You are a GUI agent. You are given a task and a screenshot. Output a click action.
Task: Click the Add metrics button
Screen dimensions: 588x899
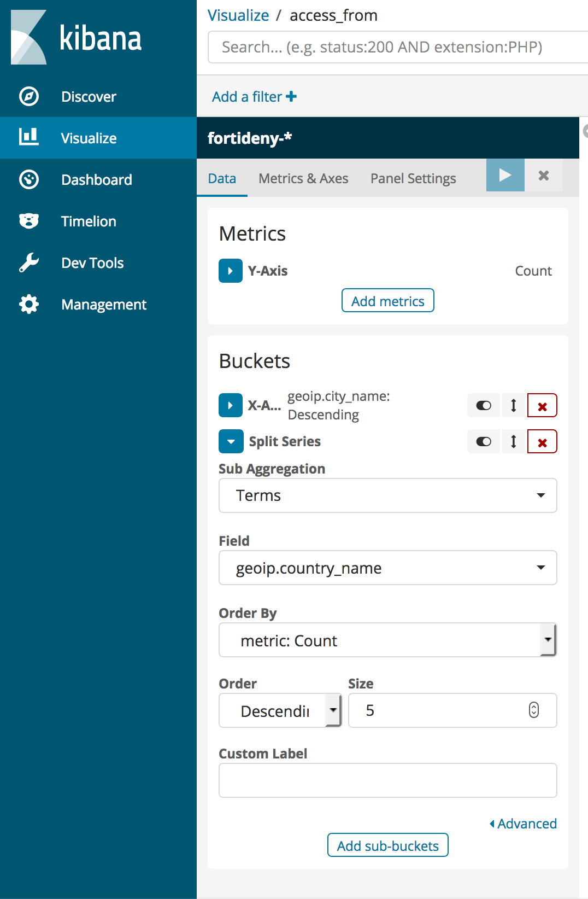[x=387, y=301]
